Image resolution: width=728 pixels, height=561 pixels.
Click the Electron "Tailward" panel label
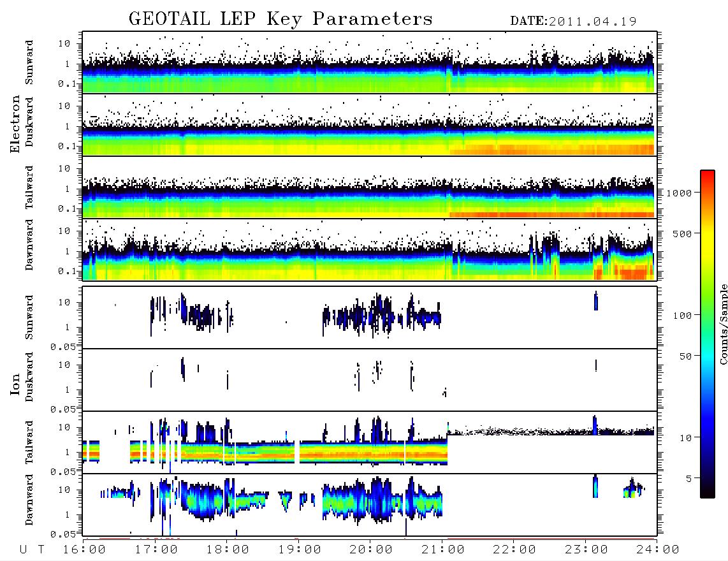tap(29, 187)
